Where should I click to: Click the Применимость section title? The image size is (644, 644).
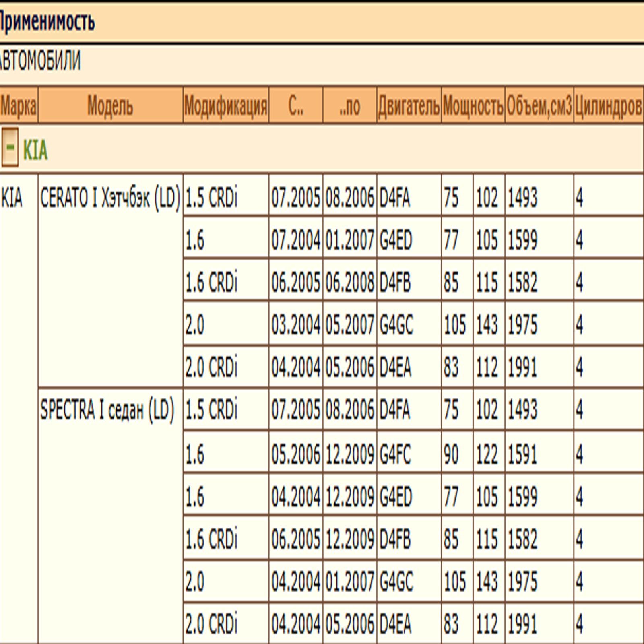(x=47, y=21)
